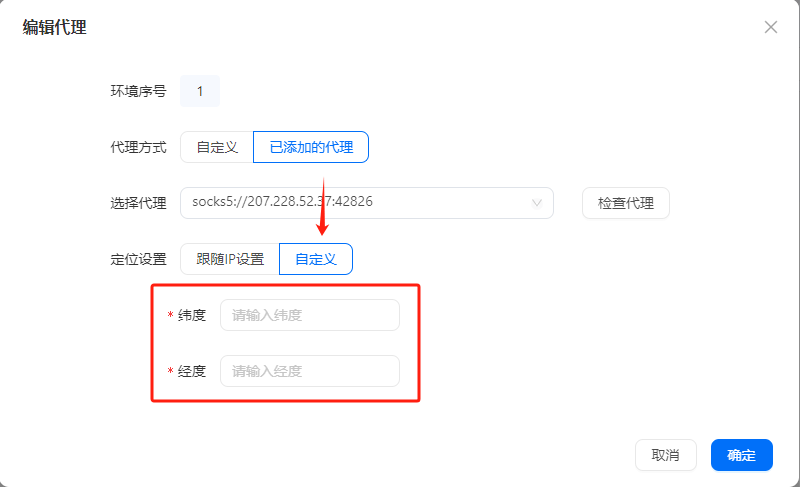Viewport: 800px width, 487px height.
Task: Focus the 纬度 input field
Action: (x=310, y=315)
